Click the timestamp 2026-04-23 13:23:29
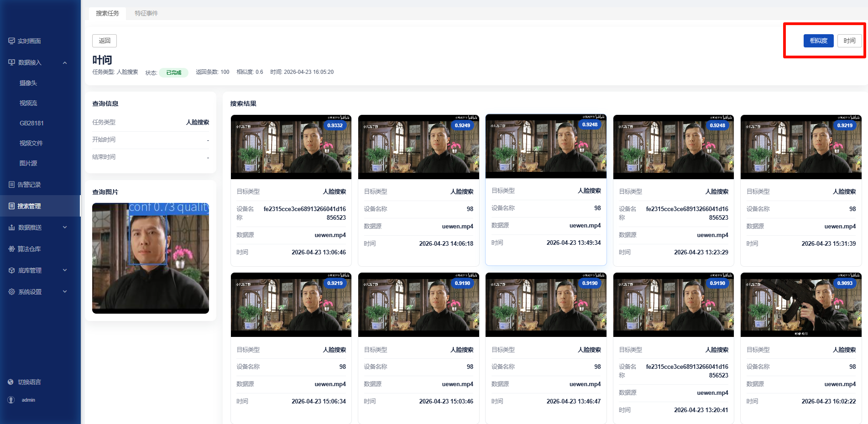The height and width of the screenshot is (424, 868). 701,252
